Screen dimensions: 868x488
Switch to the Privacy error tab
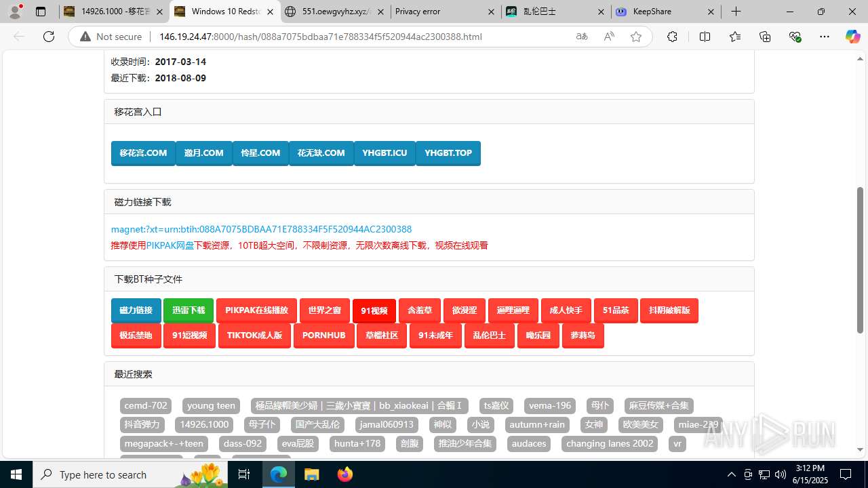(x=446, y=12)
